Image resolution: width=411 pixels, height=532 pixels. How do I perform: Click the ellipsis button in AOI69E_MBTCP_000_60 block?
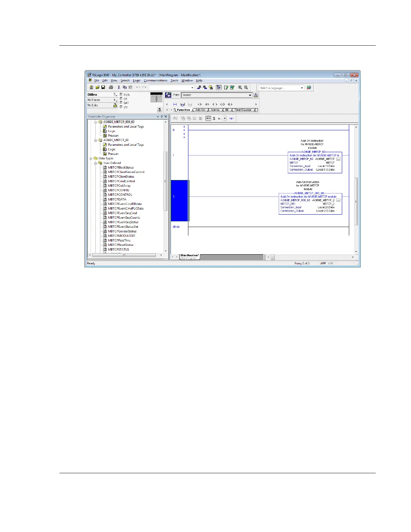click(x=338, y=200)
